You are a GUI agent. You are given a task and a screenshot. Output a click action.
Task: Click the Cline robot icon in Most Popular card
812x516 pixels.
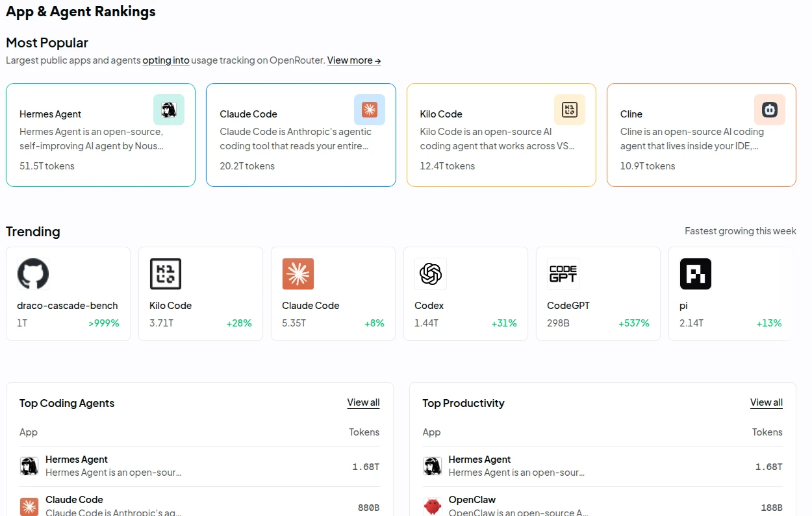[x=770, y=110]
